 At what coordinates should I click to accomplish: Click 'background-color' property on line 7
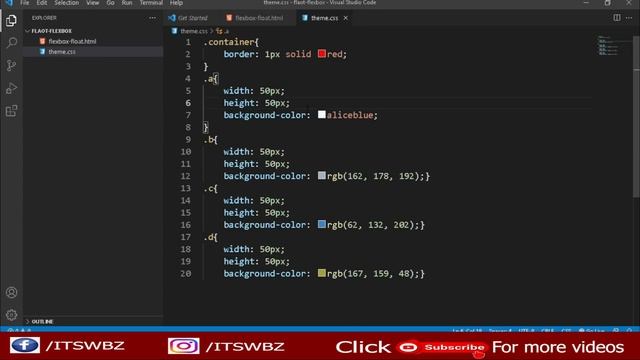coord(264,115)
